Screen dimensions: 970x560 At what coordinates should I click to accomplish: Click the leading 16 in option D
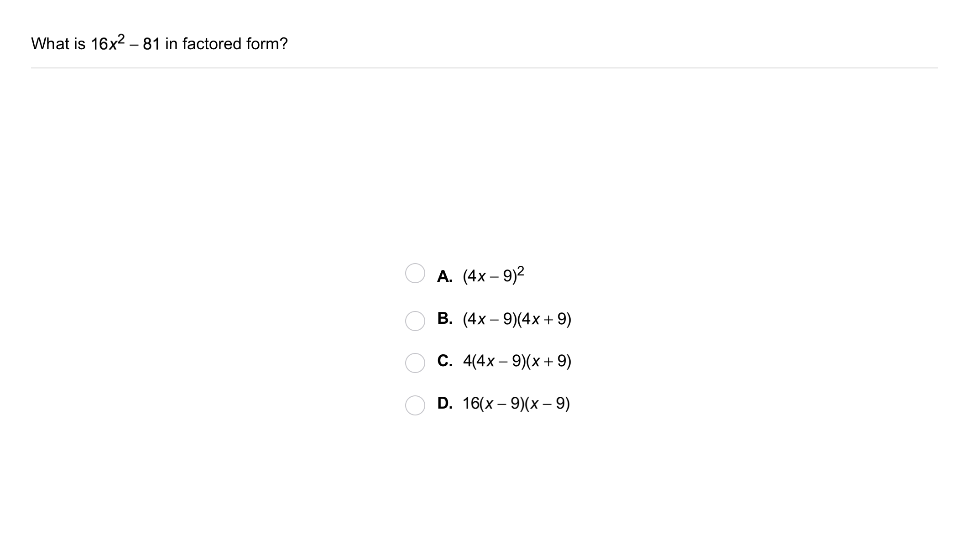pyautogui.click(x=470, y=404)
